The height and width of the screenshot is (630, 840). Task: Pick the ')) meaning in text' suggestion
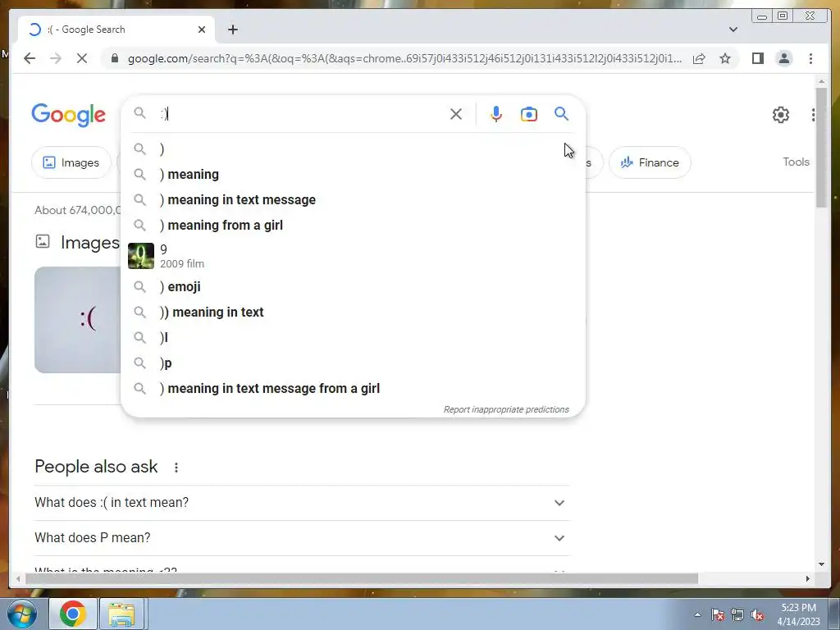[353, 312]
